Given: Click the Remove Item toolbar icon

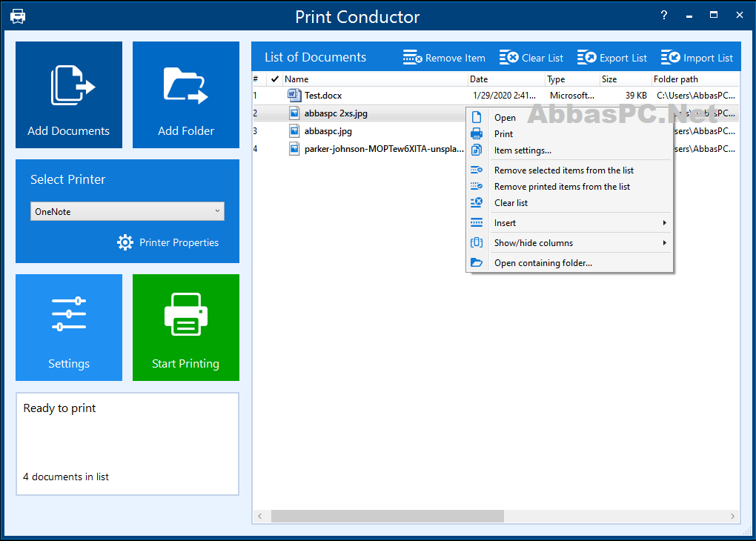Looking at the screenshot, I should (x=413, y=57).
